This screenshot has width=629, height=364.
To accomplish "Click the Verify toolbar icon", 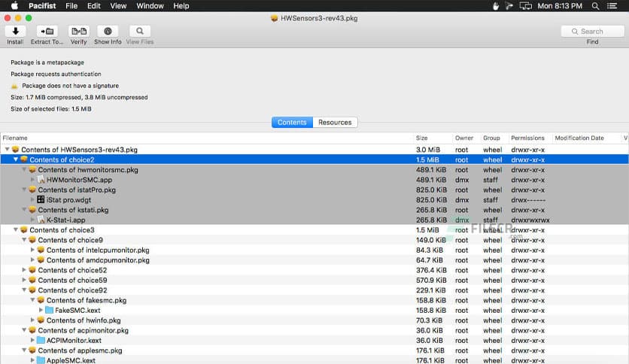I will click(x=78, y=32).
